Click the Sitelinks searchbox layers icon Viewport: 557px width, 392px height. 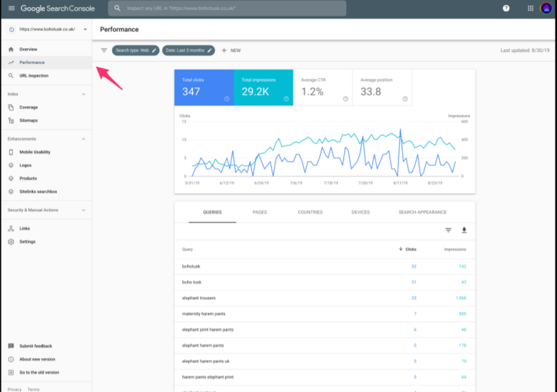[11, 191]
